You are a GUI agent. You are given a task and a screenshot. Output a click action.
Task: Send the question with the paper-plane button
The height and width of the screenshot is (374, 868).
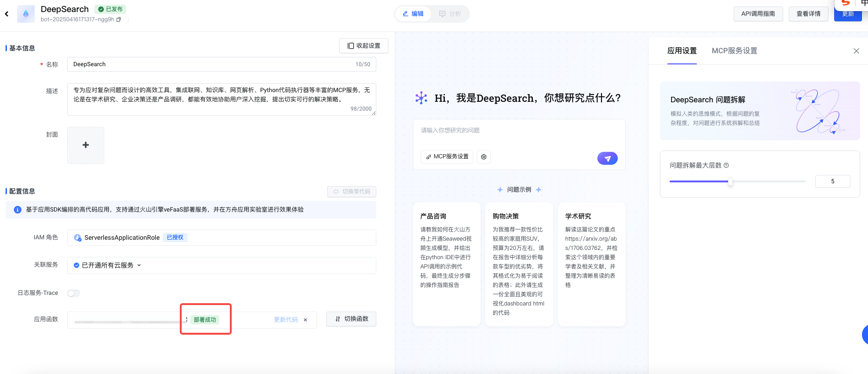[x=608, y=158]
